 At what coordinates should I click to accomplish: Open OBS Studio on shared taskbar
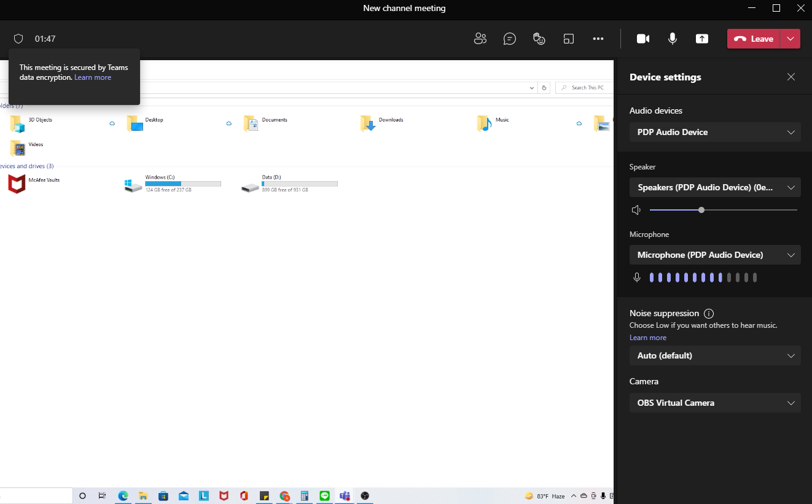point(365,496)
